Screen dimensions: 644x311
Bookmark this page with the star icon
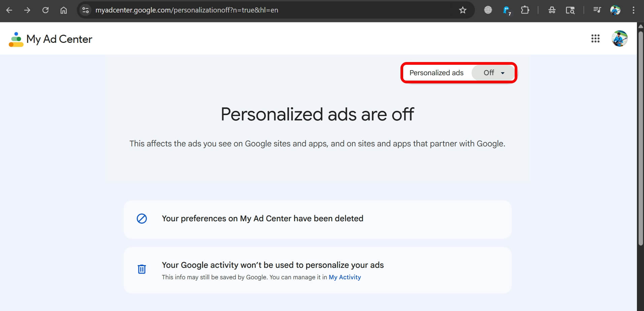pos(463,10)
